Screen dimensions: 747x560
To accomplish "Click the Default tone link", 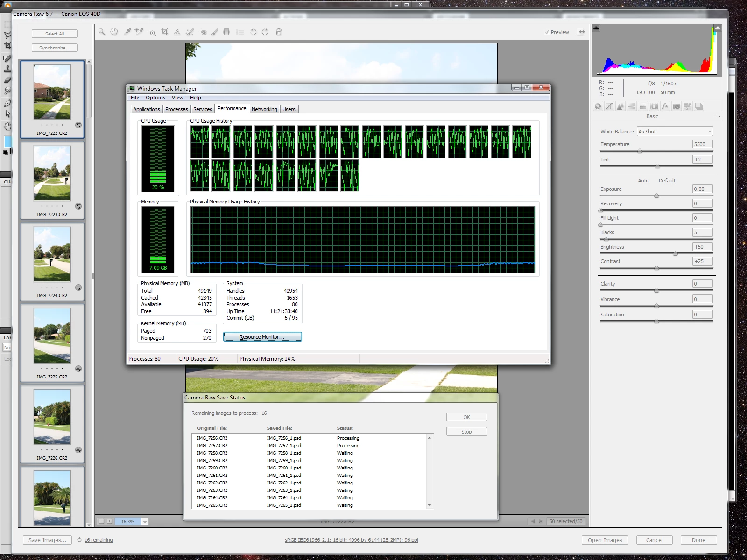I will click(x=667, y=181).
